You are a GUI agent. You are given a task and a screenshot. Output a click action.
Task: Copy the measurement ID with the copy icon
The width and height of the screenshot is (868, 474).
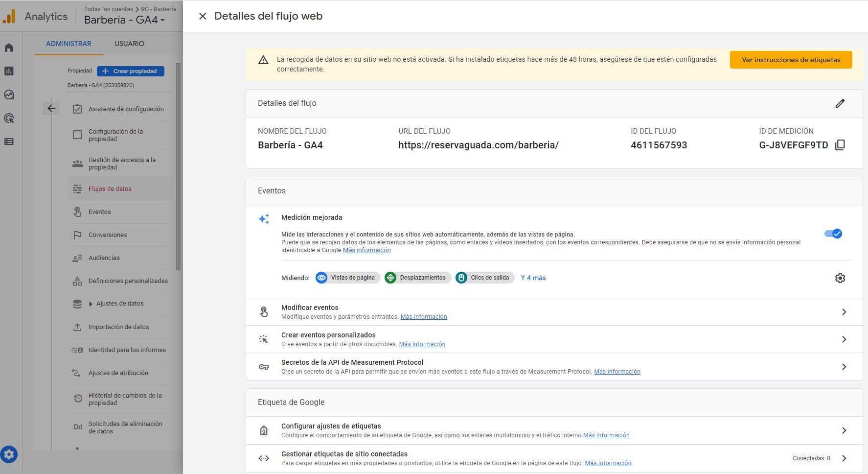point(840,145)
